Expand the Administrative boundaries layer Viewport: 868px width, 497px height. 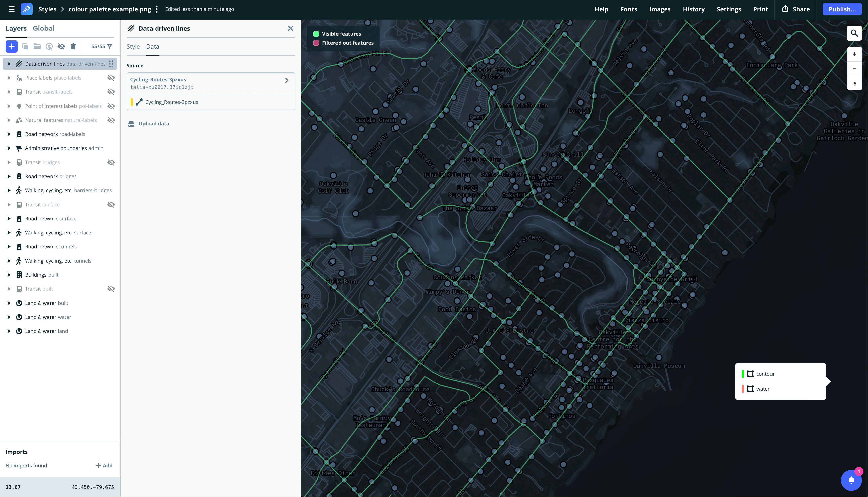tap(9, 148)
